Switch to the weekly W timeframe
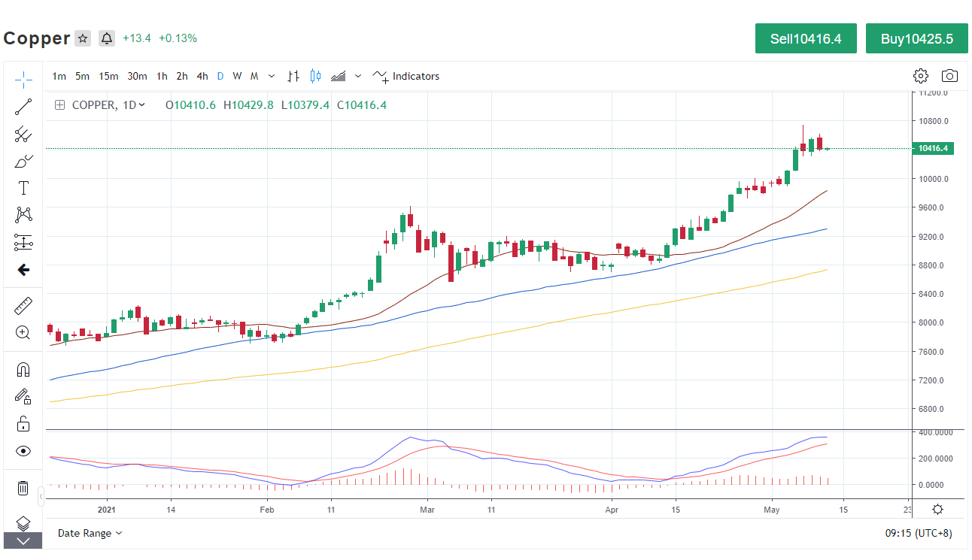The image size is (972, 560). (x=237, y=76)
